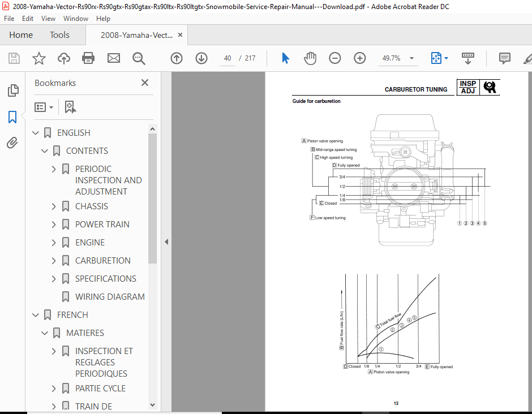Click the page number field
This screenshot has height=414, width=532.
(x=228, y=58)
